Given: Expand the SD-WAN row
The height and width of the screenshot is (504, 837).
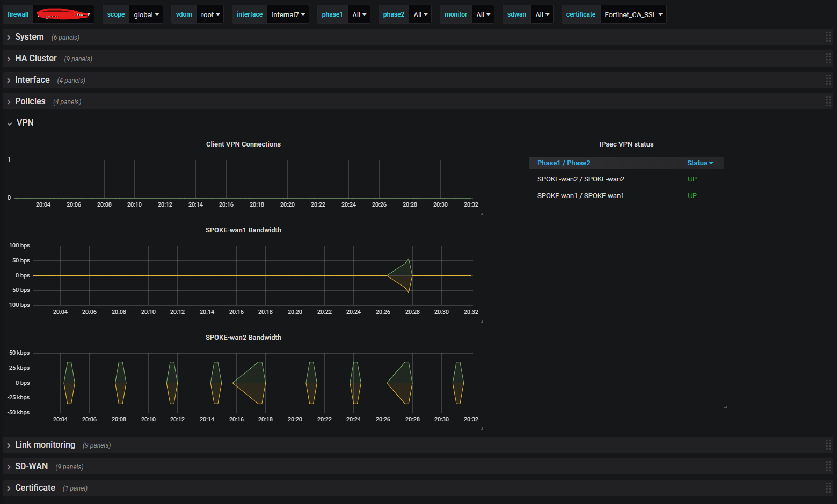Looking at the screenshot, I should tap(31, 466).
